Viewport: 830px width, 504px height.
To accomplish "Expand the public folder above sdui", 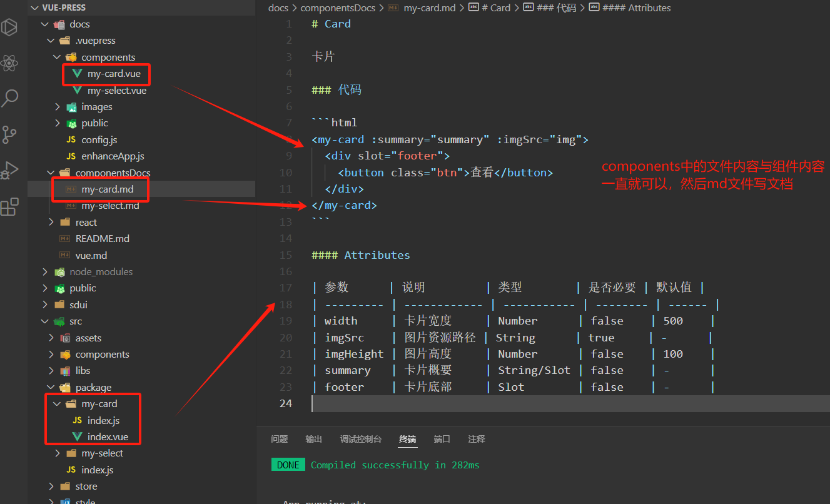I will pyautogui.click(x=44, y=288).
